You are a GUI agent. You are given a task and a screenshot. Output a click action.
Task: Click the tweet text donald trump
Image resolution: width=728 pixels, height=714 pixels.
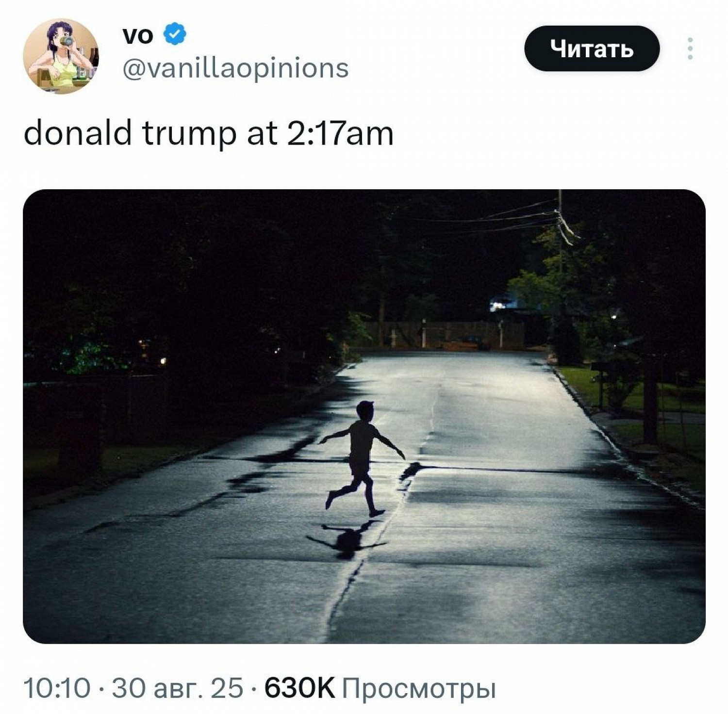tap(130, 133)
